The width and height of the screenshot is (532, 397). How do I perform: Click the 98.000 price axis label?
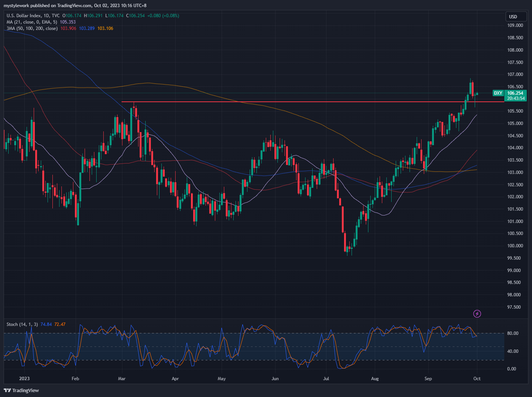[514, 295]
